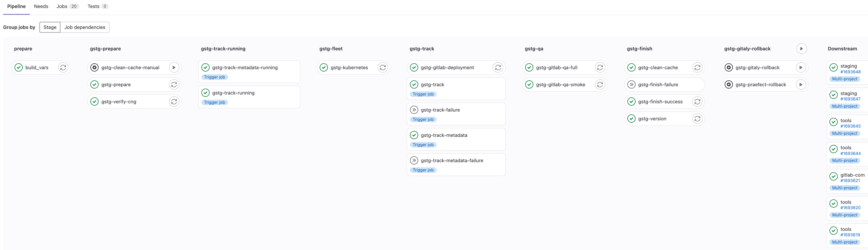This screenshot has height=250, width=868.
Task: Retry the gstg-gitlab-deployment job
Action: 498,68
